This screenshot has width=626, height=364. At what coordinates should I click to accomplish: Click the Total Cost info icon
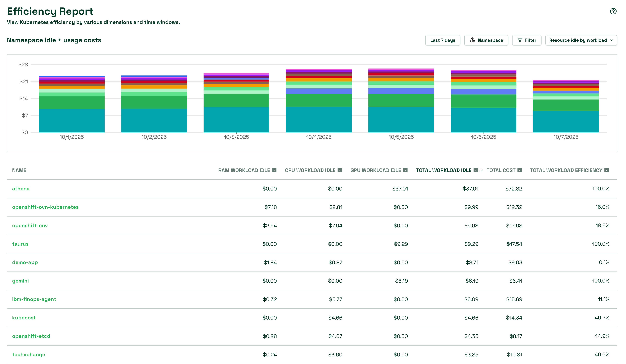point(519,170)
